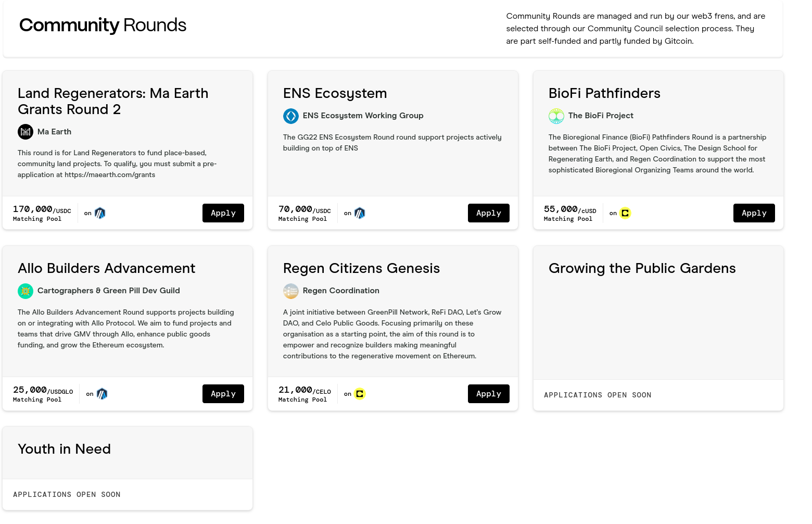Click Regen Coordination name text
The image size is (812, 524).
click(341, 291)
